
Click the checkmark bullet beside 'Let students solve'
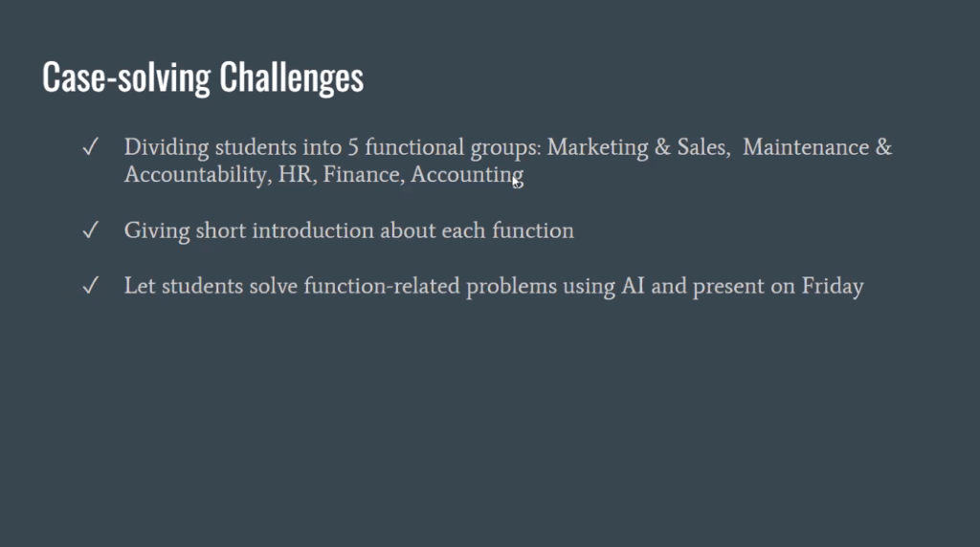click(x=91, y=286)
